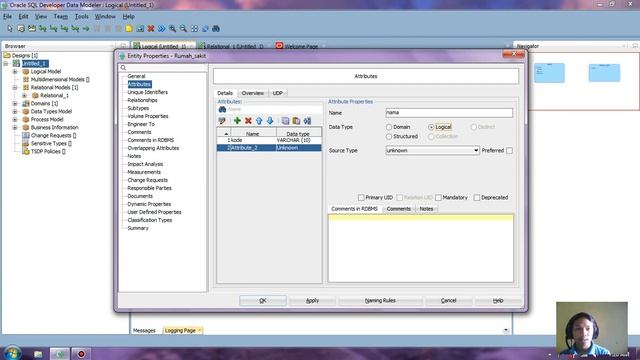The image size is (640, 360).
Task: Click the new entity icon in main toolbar
Action: (x=21, y=29)
